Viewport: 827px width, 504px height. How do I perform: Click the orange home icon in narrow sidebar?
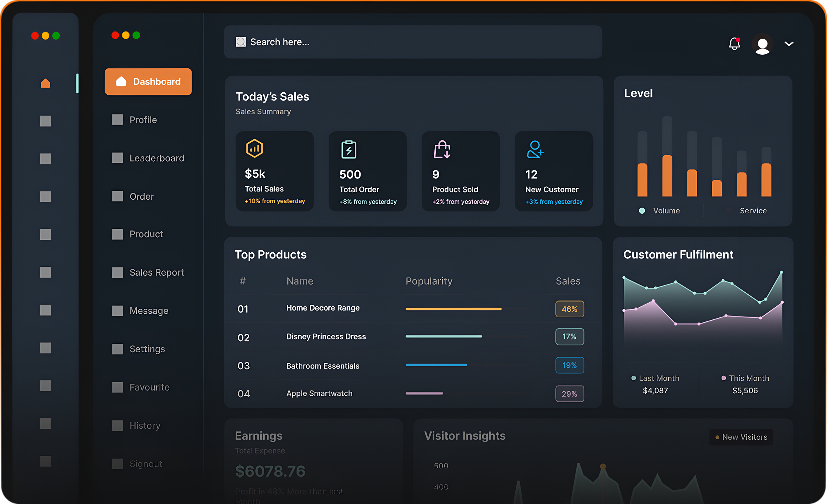click(x=45, y=83)
